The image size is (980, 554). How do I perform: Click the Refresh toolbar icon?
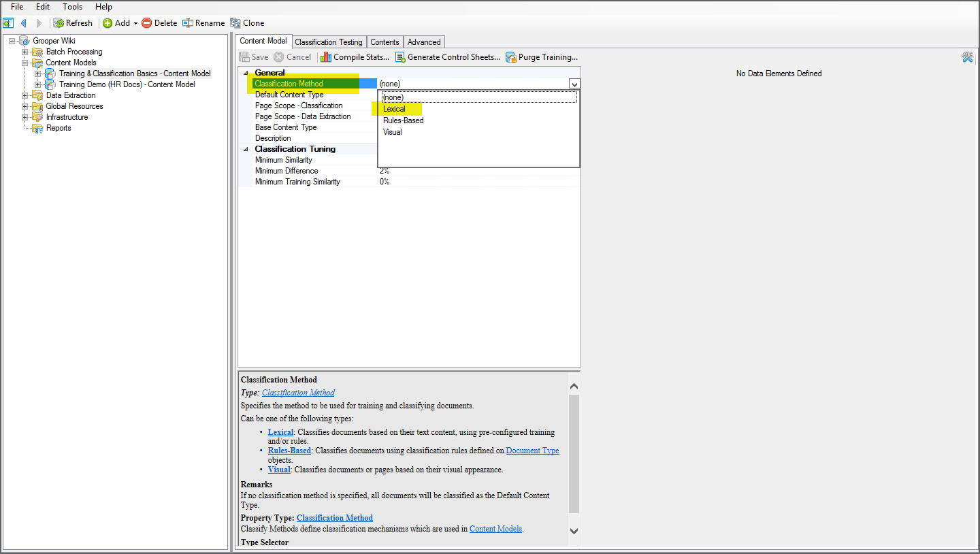click(59, 23)
